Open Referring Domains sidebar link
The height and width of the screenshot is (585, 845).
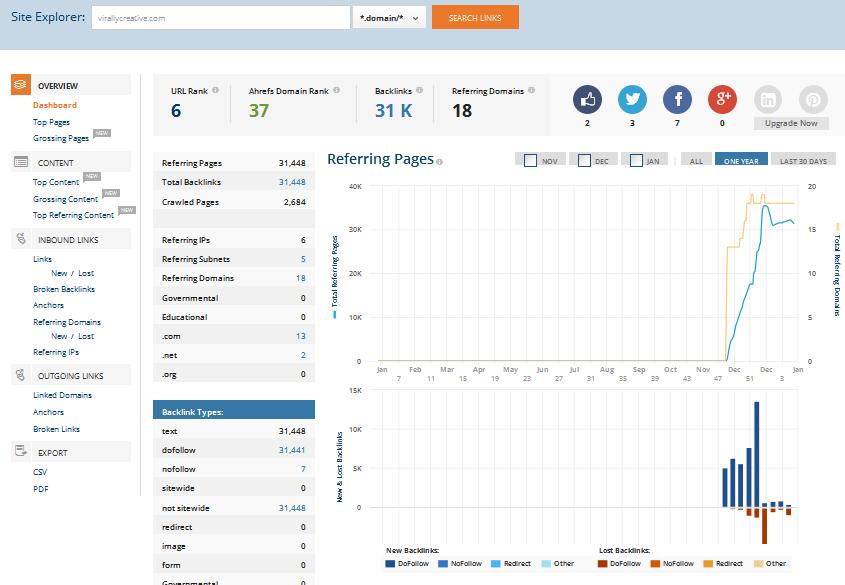[67, 322]
